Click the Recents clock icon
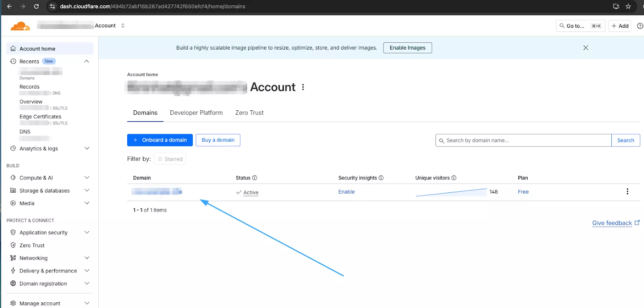644x308 pixels. tap(13, 61)
